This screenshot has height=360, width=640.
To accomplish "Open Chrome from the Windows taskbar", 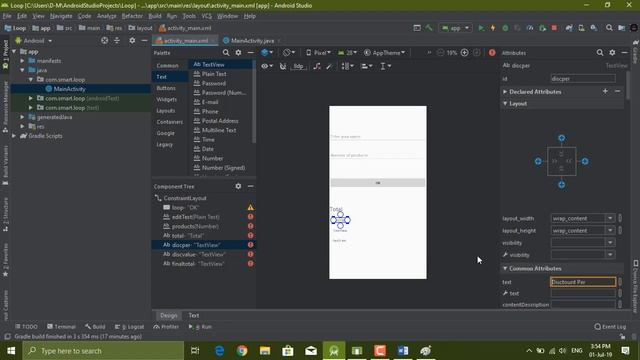I will coord(242,351).
